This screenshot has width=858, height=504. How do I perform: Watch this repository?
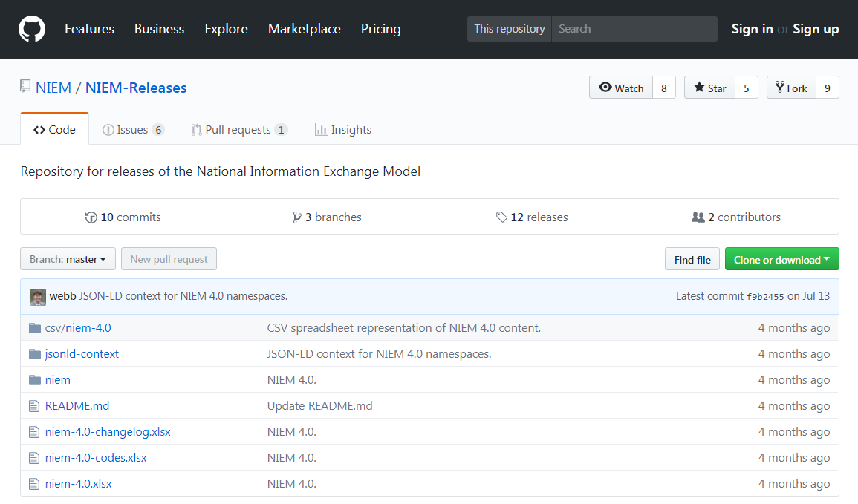pos(621,88)
